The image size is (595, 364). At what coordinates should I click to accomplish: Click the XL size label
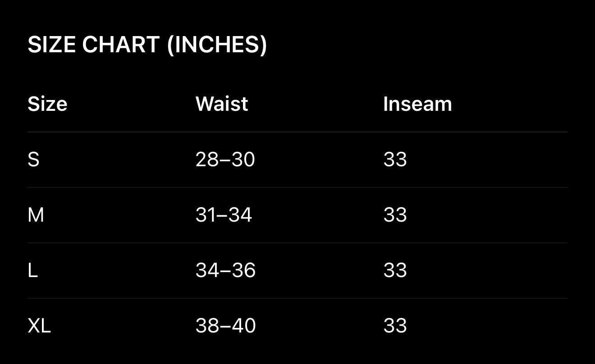coord(39,326)
